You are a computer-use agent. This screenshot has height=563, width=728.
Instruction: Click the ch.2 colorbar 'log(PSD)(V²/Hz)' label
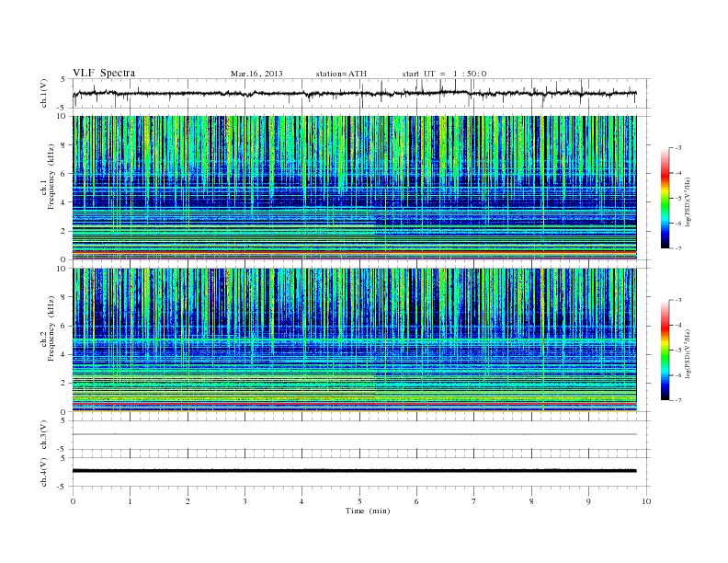point(688,353)
